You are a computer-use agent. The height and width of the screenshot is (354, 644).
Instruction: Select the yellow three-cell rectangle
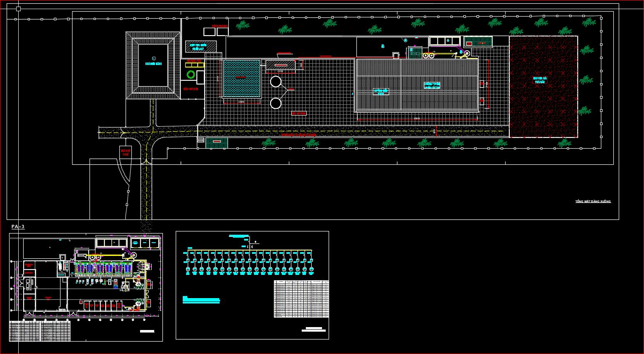click(x=194, y=65)
